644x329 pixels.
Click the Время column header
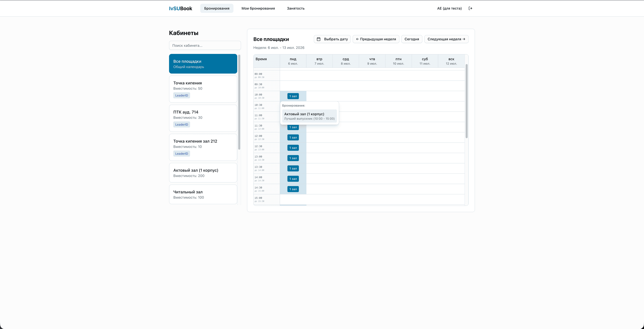click(x=266, y=61)
